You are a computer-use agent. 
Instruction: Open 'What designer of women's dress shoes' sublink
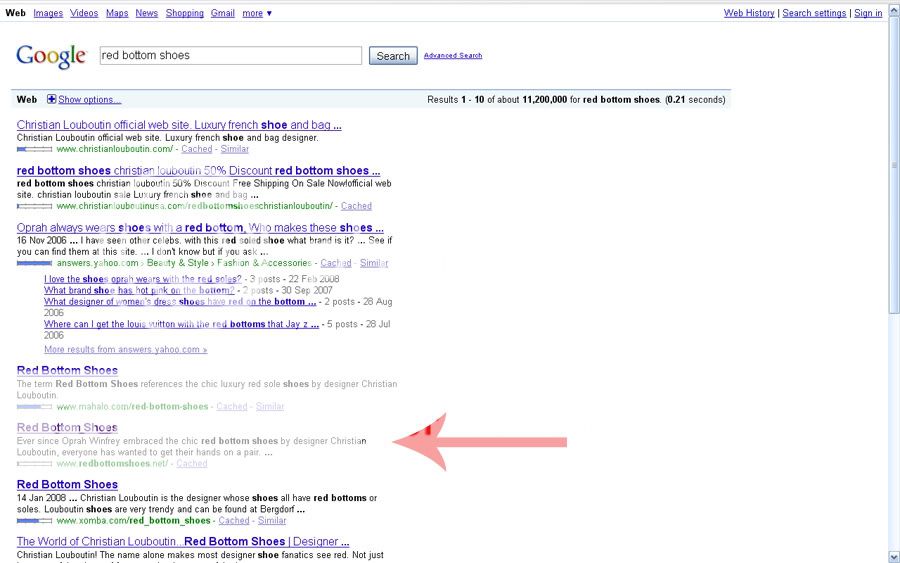(180, 302)
